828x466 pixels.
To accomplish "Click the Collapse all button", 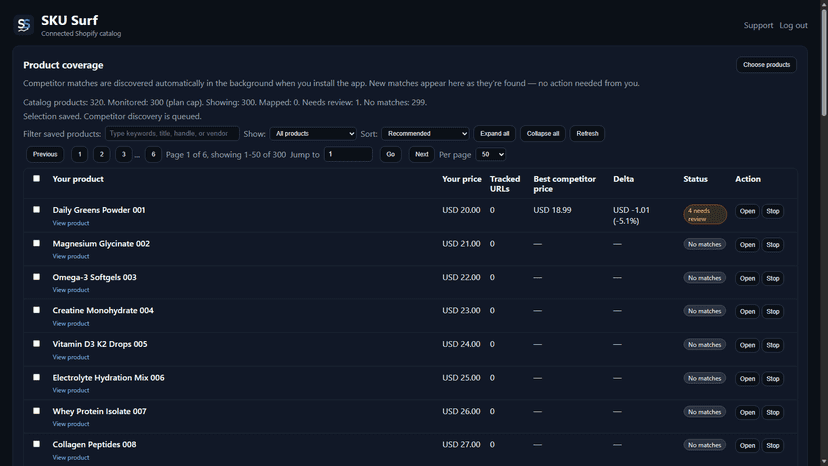I will click(542, 134).
